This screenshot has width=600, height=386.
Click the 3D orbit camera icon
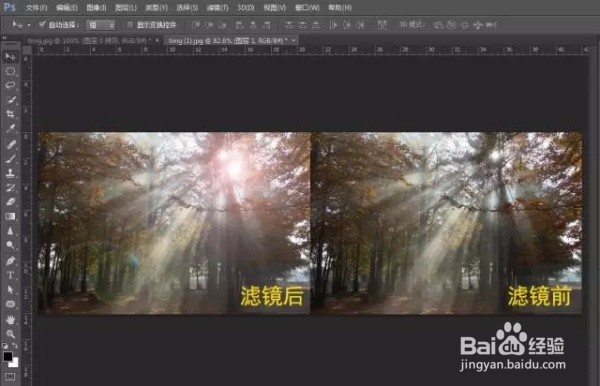[x=438, y=25]
